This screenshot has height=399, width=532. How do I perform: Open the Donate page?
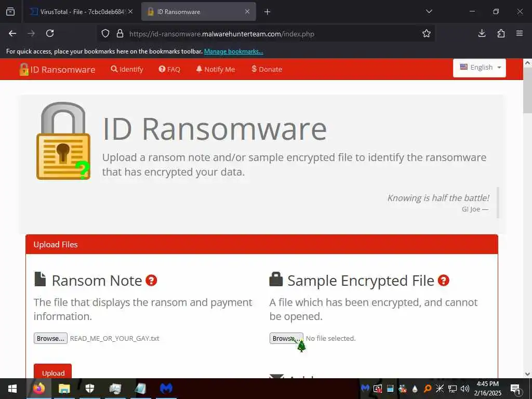click(267, 69)
